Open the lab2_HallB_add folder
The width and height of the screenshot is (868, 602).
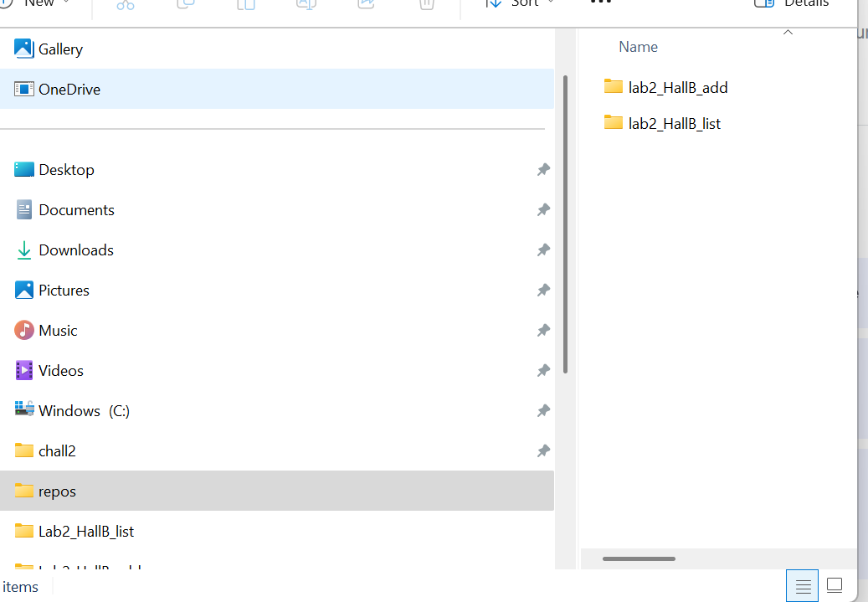[678, 87]
